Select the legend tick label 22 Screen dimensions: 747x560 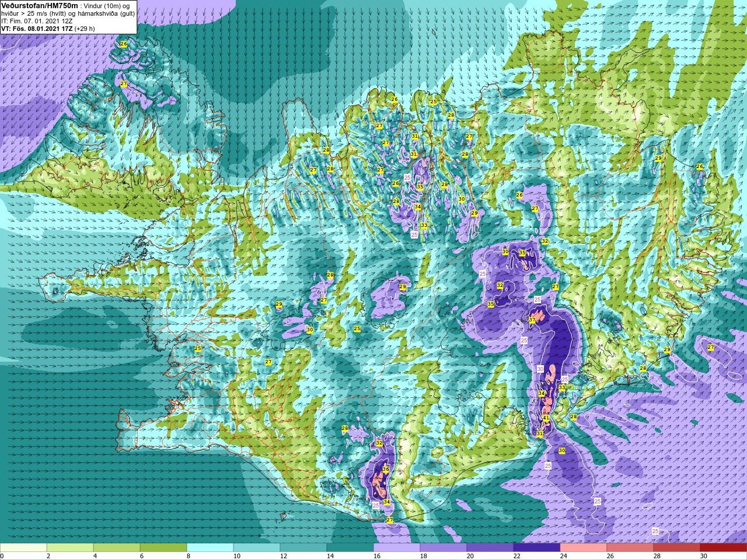click(516, 556)
